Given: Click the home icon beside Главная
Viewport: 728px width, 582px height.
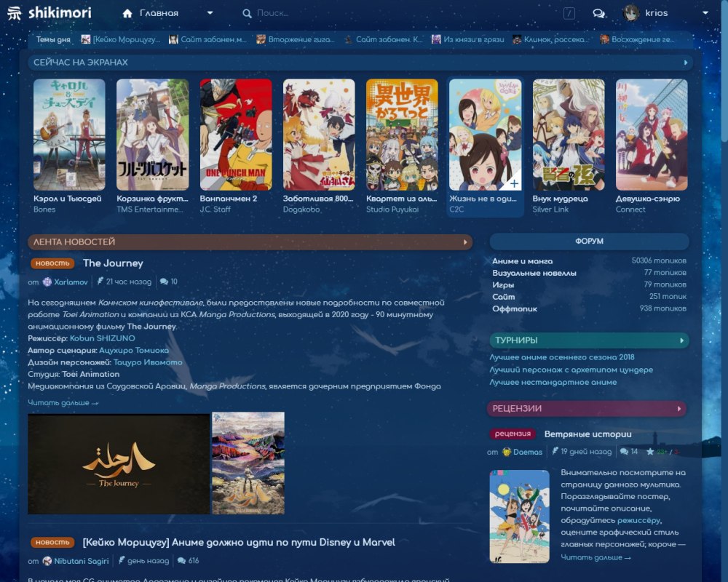Looking at the screenshot, I should tap(127, 14).
